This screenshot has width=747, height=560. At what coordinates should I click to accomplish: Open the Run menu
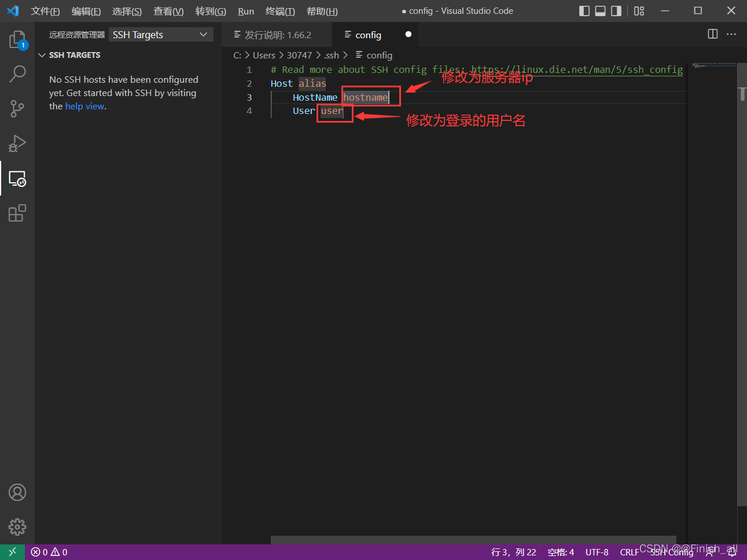(x=246, y=11)
